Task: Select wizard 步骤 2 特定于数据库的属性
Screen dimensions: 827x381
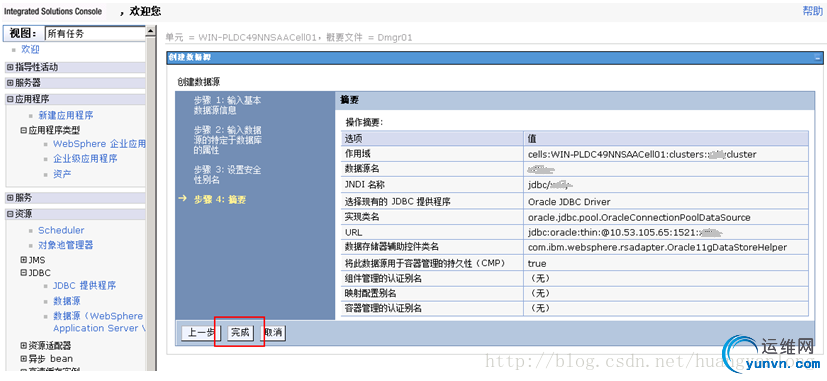Action: (x=228, y=140)
